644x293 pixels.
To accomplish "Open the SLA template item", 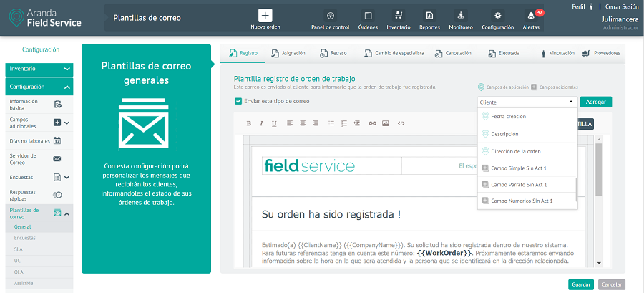I will 39,249.
